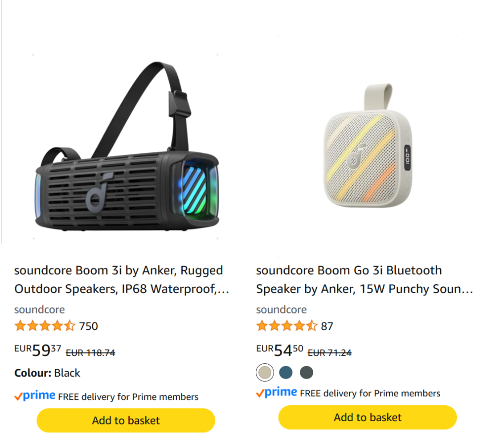The image size is (483, 448).
Task: Select the dark grey colour swatch
Action: coord(307,373)
